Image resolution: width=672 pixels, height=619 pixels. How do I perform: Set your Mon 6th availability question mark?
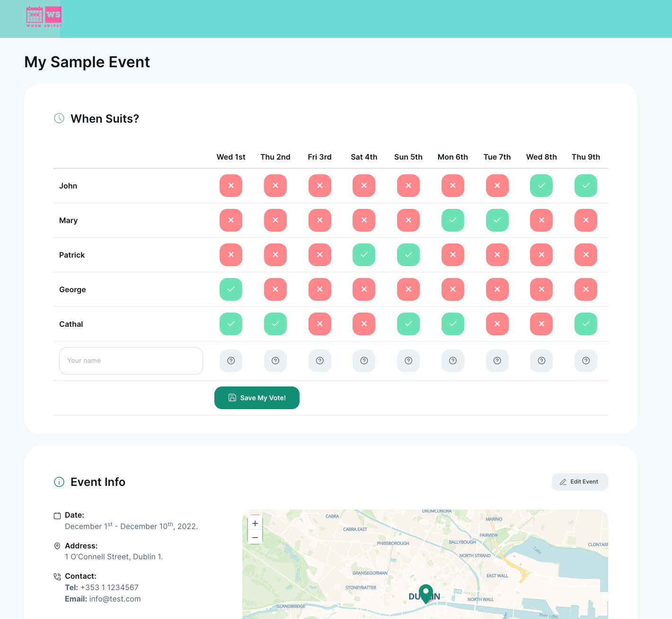pyautogui.click(x=453, y=361)
